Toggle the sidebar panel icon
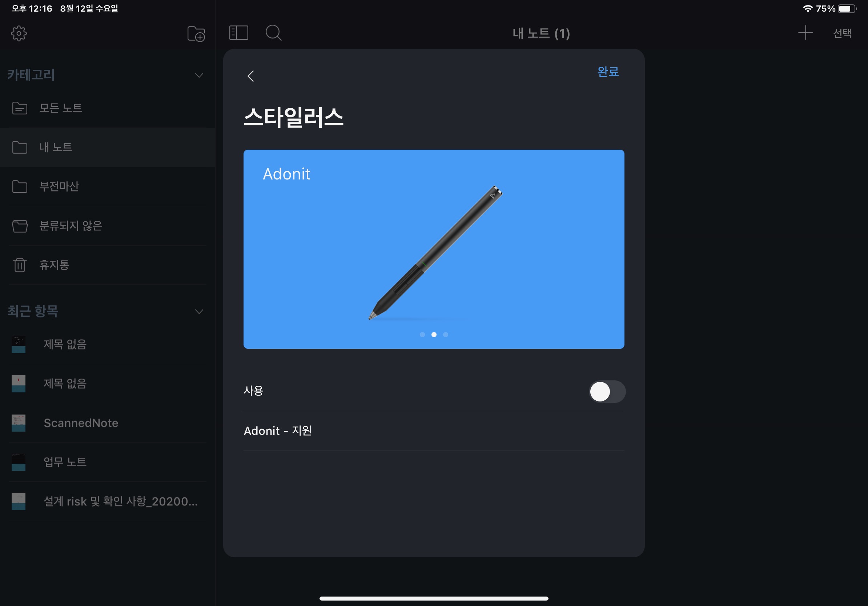Viewport: 868px width, 606px height. (238, 33)
